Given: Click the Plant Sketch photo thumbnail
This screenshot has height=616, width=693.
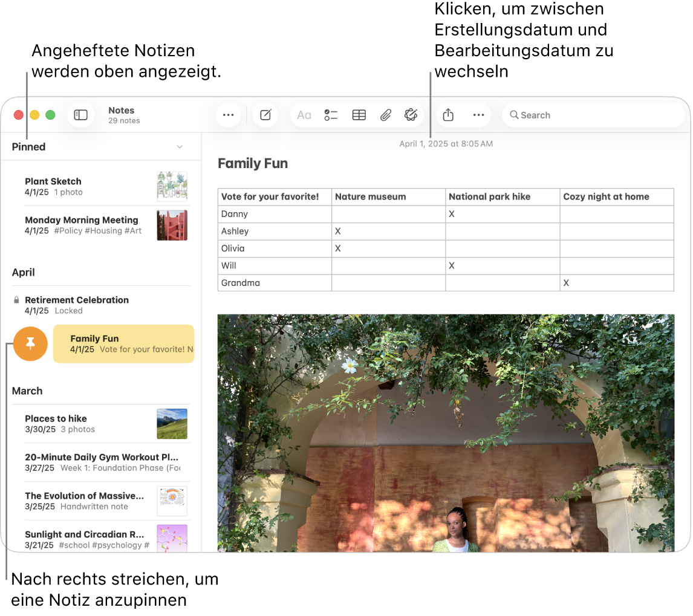Looking at the screenshot, I should coord(172,186).
